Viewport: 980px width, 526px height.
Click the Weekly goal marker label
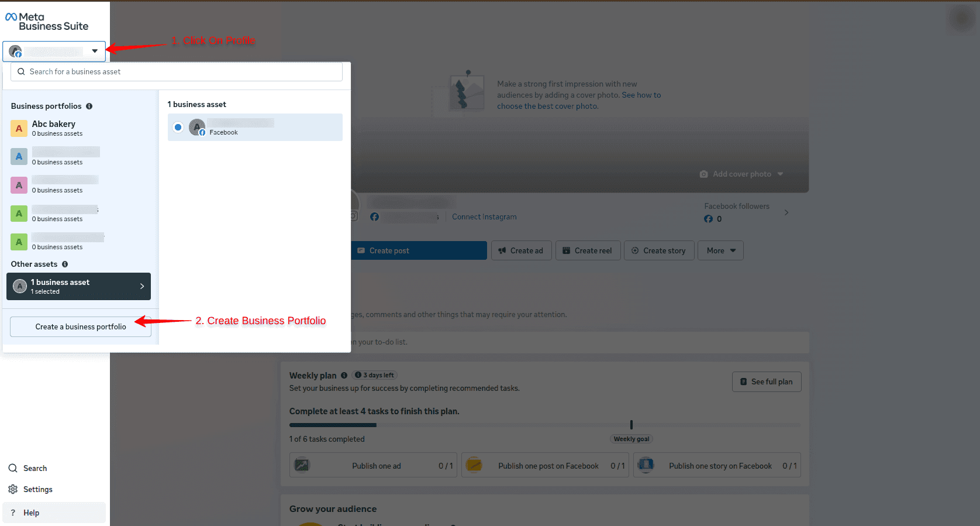pos(632,439)
